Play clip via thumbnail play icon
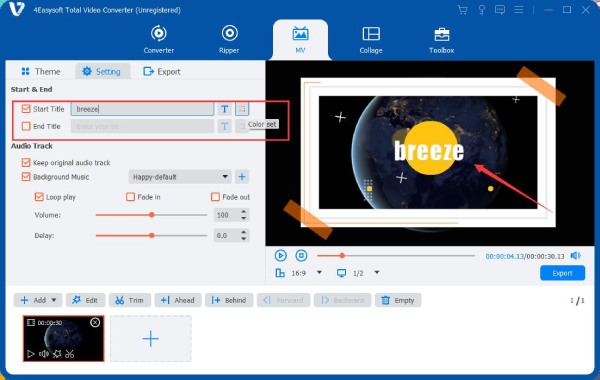 [x=31, y=354]
